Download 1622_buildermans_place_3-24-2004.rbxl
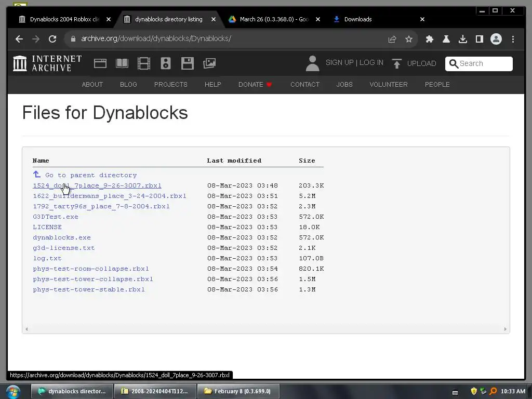 (x=110, y=196)
